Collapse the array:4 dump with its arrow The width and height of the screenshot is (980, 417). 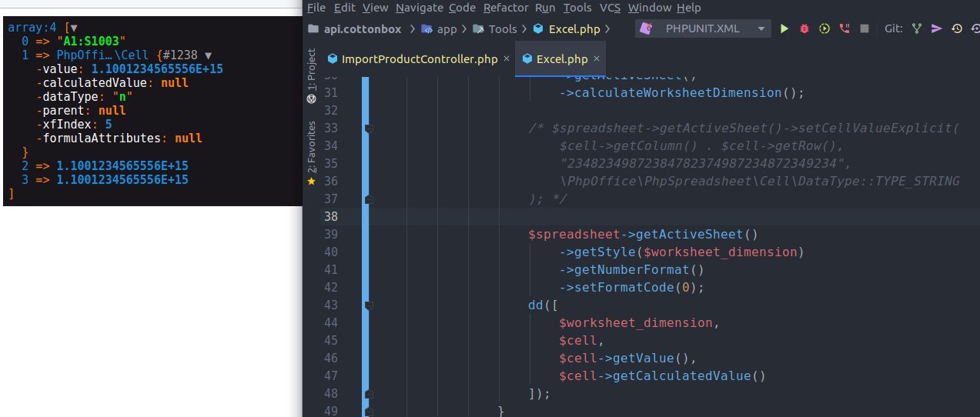pos(74,28)
